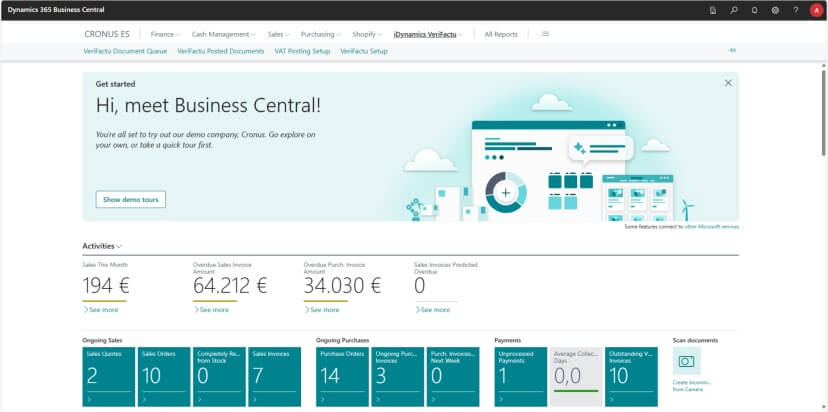Open All Reports
Viewport: 828px width, 412px height.
tap(501, 34)
